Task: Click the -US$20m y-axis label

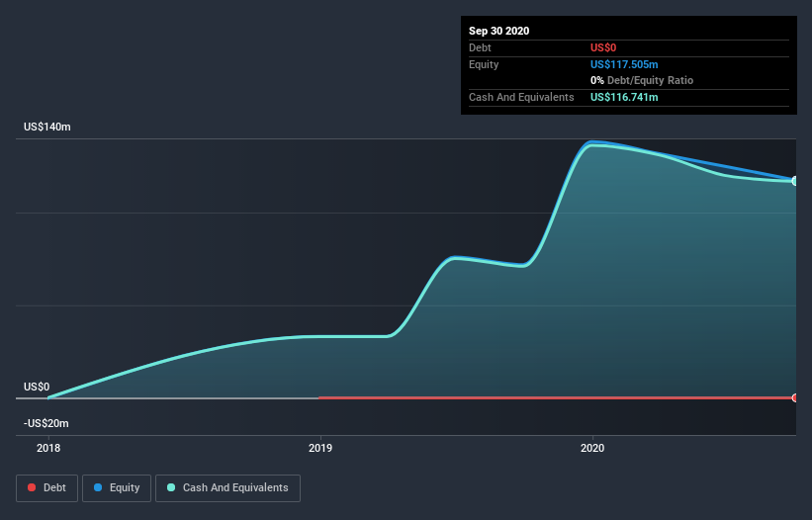Action: pyautogui.click(x=46, y=423)
